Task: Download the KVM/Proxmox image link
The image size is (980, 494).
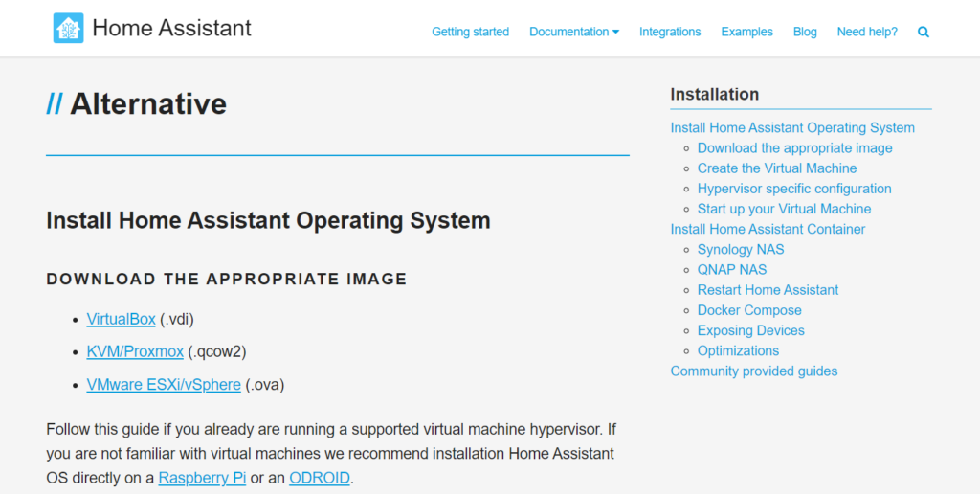Action: (135, 351)
